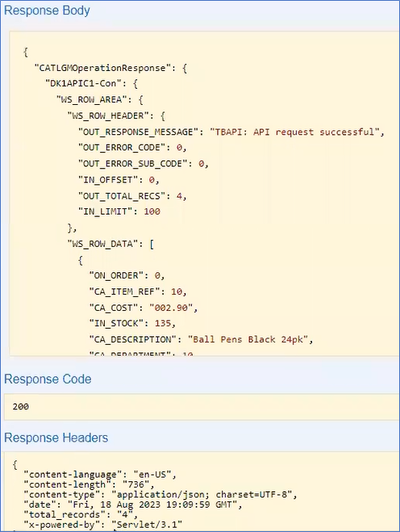Click the "content-length" header key
Viewport: 400px width, 532px height.
tap(67, 484)
